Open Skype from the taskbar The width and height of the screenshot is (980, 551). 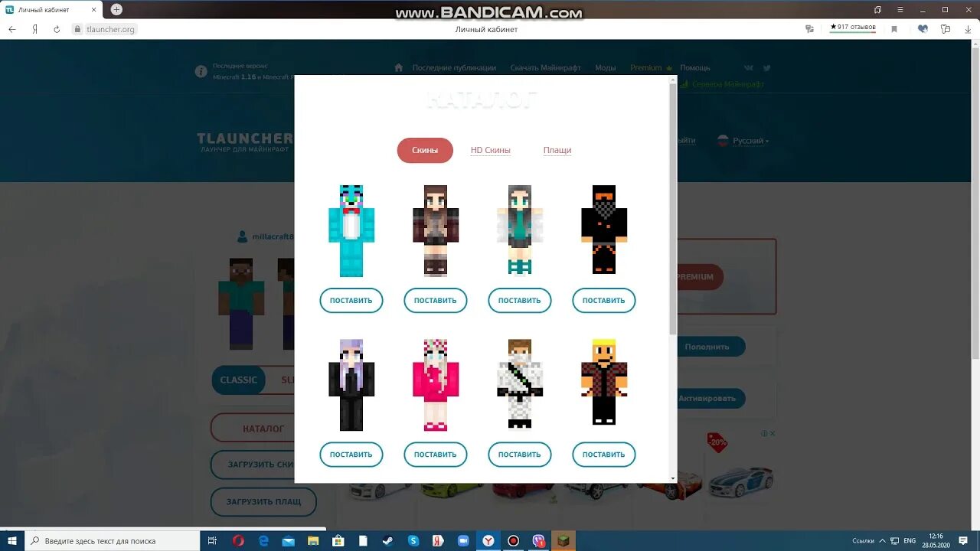coord(413,540)
